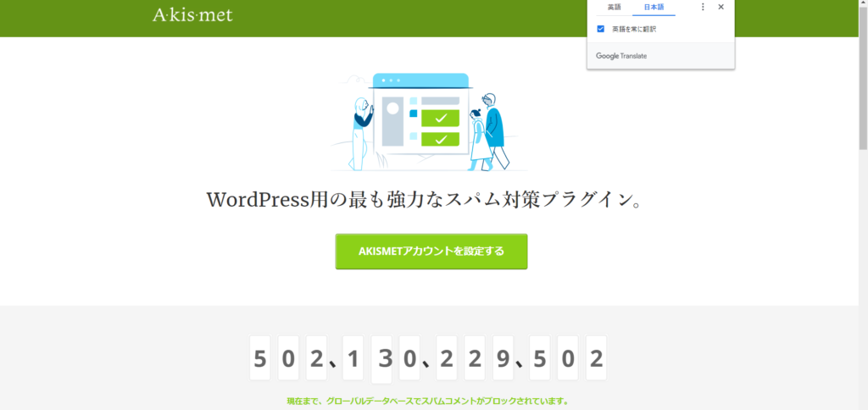Toggle the 英語を常に翻訳 checkbox
The width and height of the screenshot is (868, 410).
601,29
